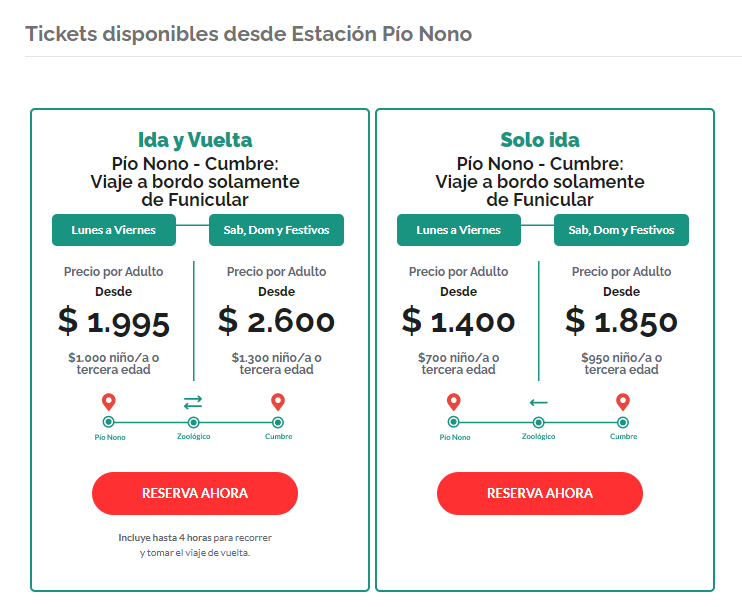Click Zoológico stop dot in Ida y Vuelta route

[x=193, y=422]
